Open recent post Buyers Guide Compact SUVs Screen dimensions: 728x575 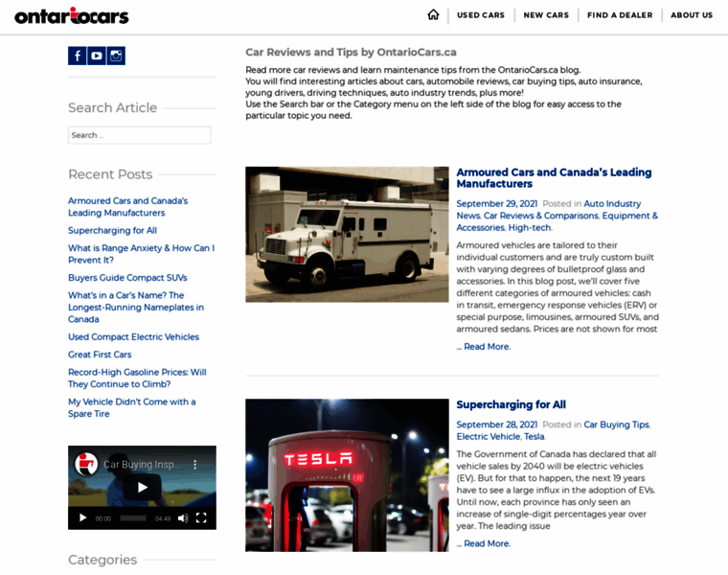tap(127, 278)
